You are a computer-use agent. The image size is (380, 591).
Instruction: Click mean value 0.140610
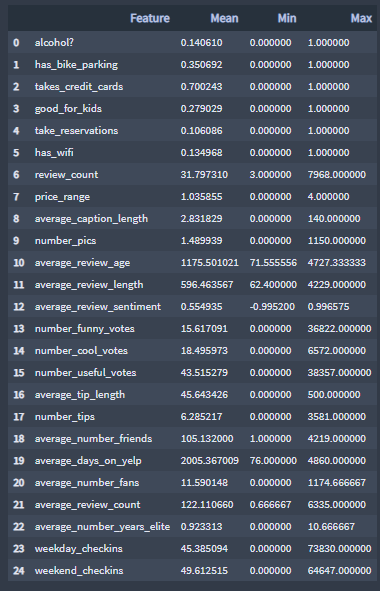201,43
